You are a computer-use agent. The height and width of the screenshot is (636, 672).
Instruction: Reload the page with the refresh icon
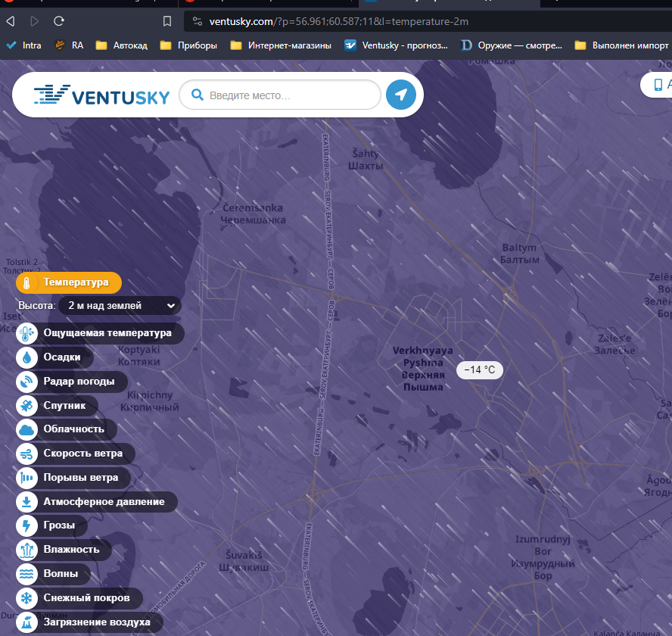pyautogui.click(x=59, y=21)
